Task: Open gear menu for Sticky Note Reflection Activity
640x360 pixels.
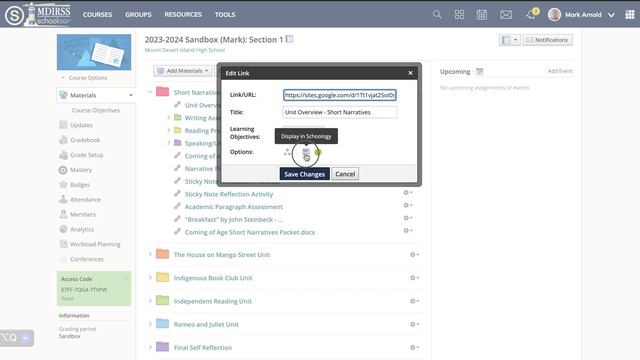Action: [x=408, y=192]
